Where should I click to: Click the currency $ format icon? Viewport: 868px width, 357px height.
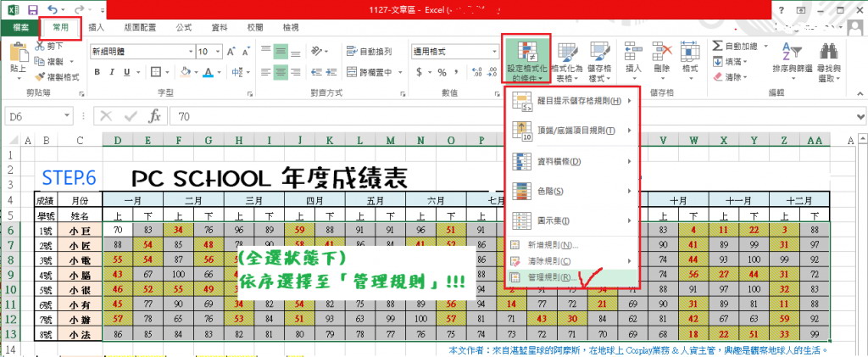pyautogui.click(x=420, y=72)
